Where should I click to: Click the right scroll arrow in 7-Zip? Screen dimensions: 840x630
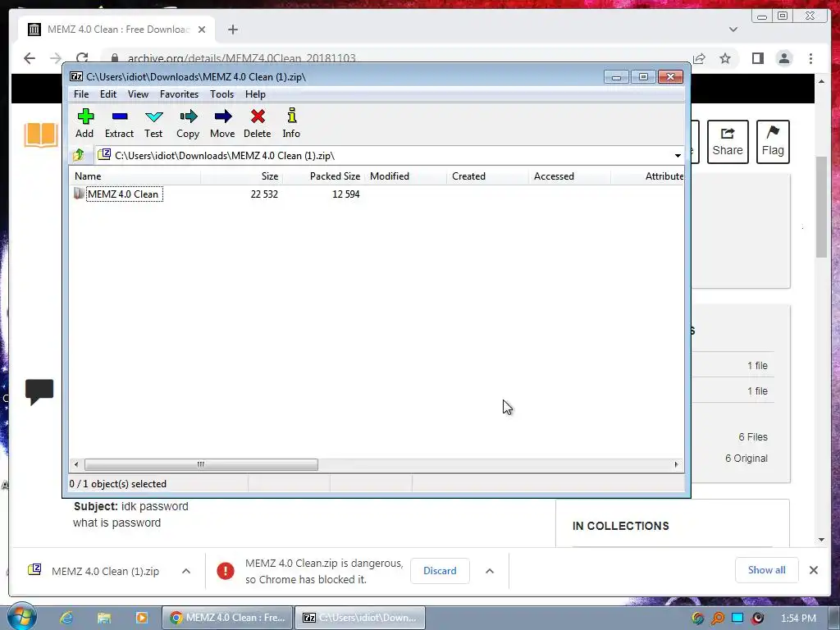tap(676, 464)
